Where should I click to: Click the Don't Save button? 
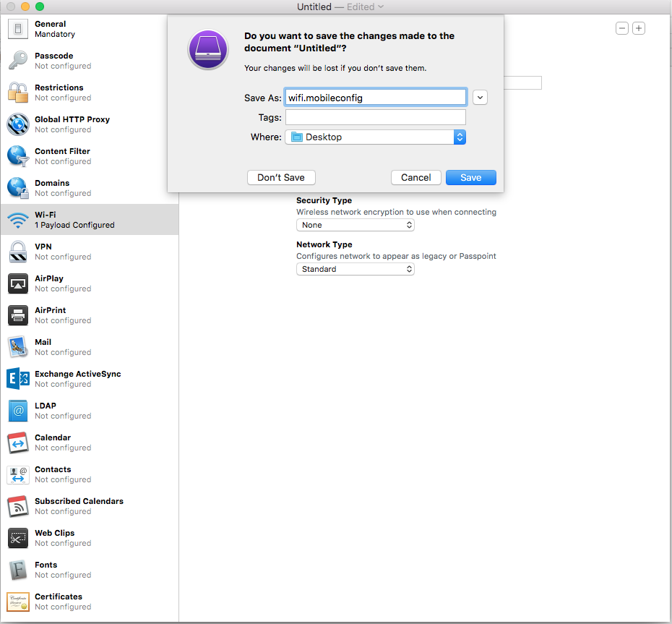point(281,178)
